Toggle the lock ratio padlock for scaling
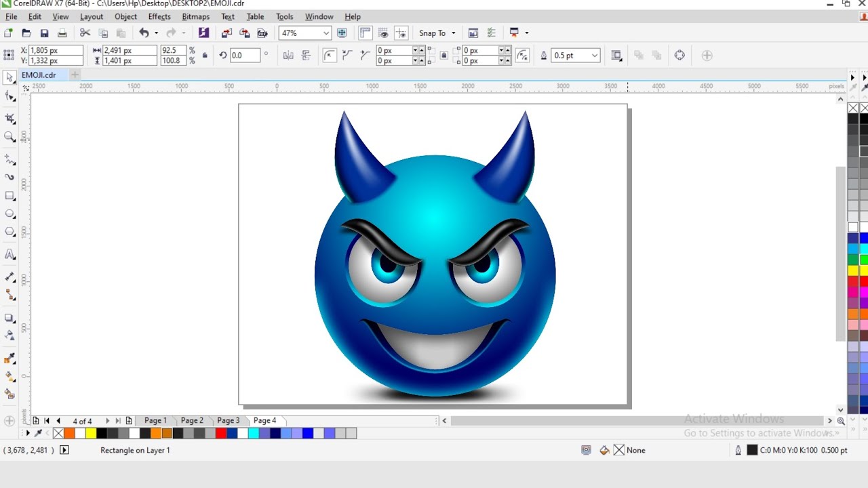The height and width of the screenshot is (488, 868). tap(205, 56)
